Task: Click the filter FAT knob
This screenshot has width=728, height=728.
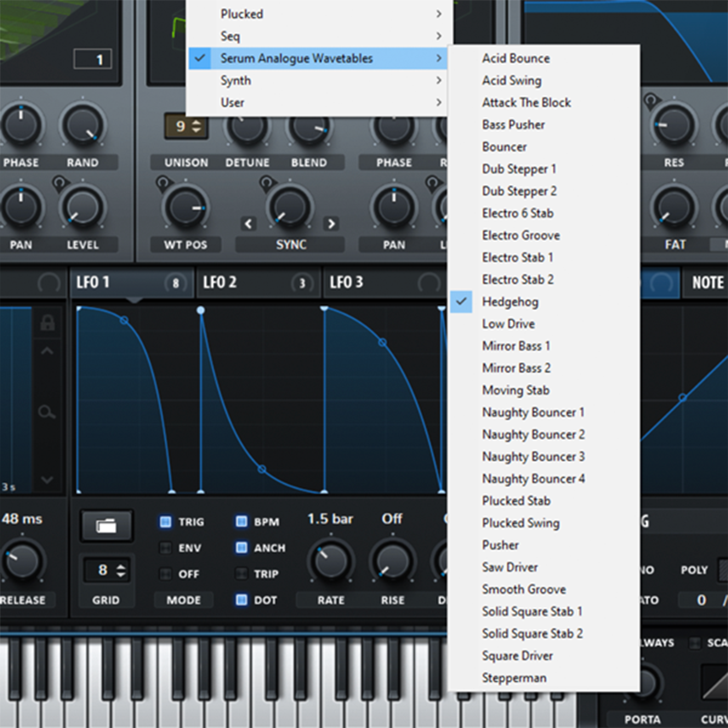Action: coord(674,207)
